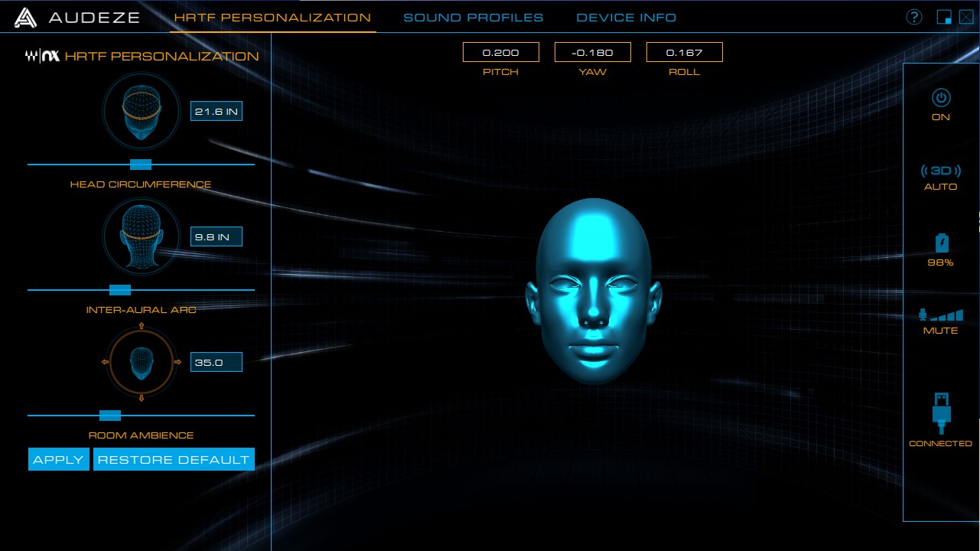980x551 pixels.
Task: Click the room ambience head dial icon
Action: click(142, 362)
